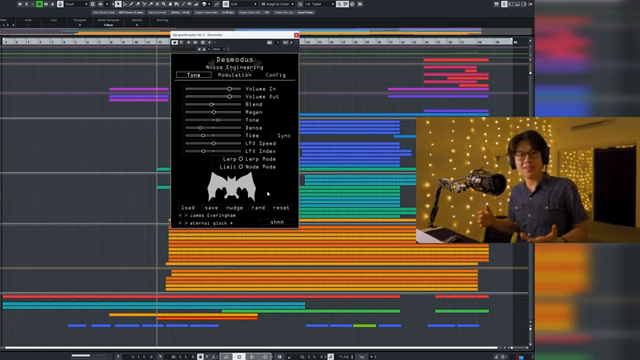
Task: Switch to the Config tab
Action: click(276, 75)
